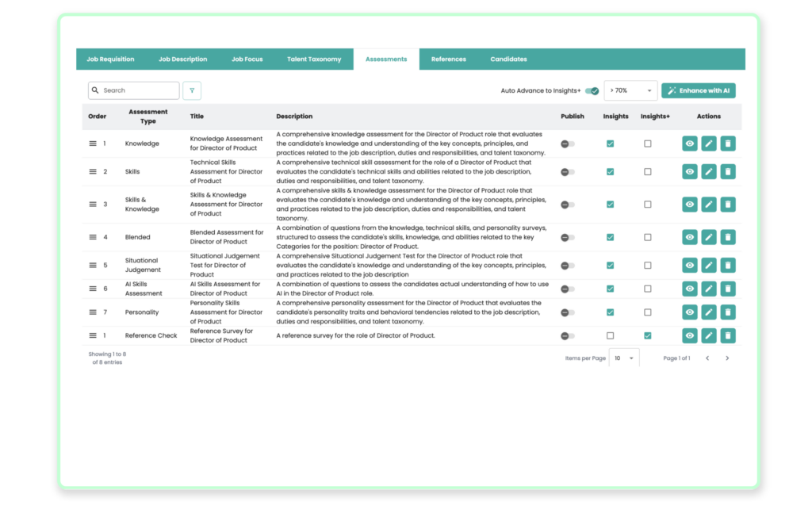Click the Enhance with AI button
Screen dimensions: 812x509
[699, 90]
